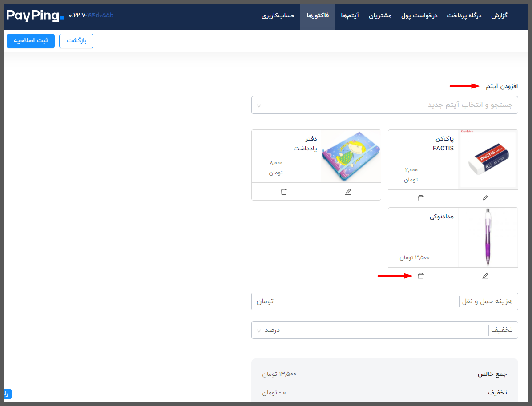Click the بازگشت button
Image resolution: width=532 pixels, height=406 pixels.
click(x=77, y=41)
